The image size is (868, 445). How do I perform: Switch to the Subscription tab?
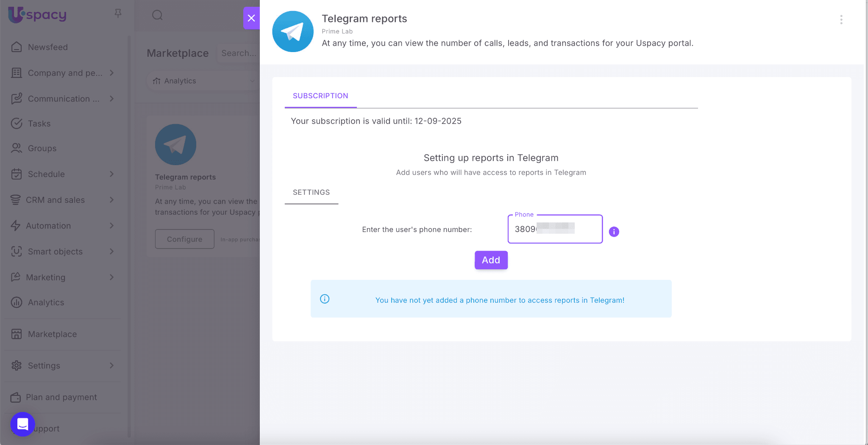tap(320, 96)
